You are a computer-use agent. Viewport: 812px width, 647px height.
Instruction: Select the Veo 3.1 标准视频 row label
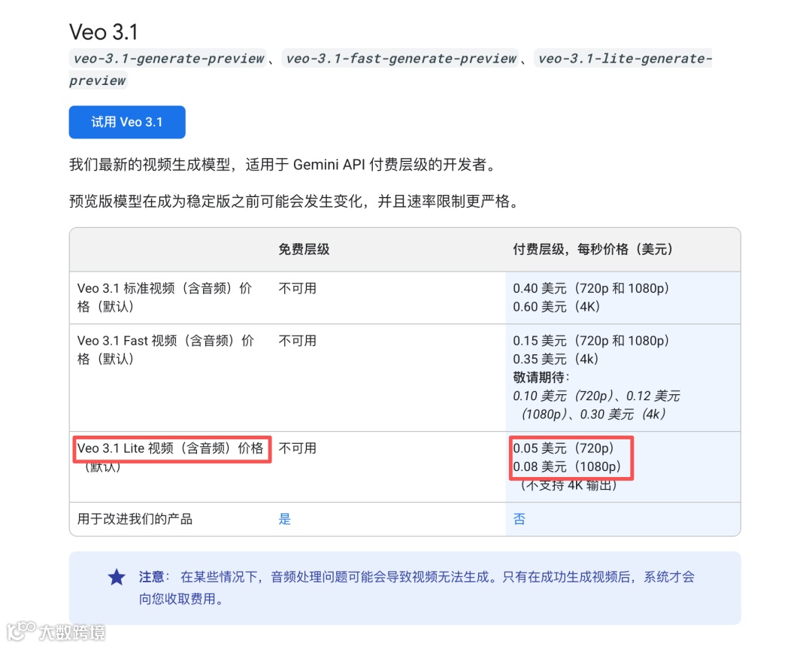coord(165,297)
